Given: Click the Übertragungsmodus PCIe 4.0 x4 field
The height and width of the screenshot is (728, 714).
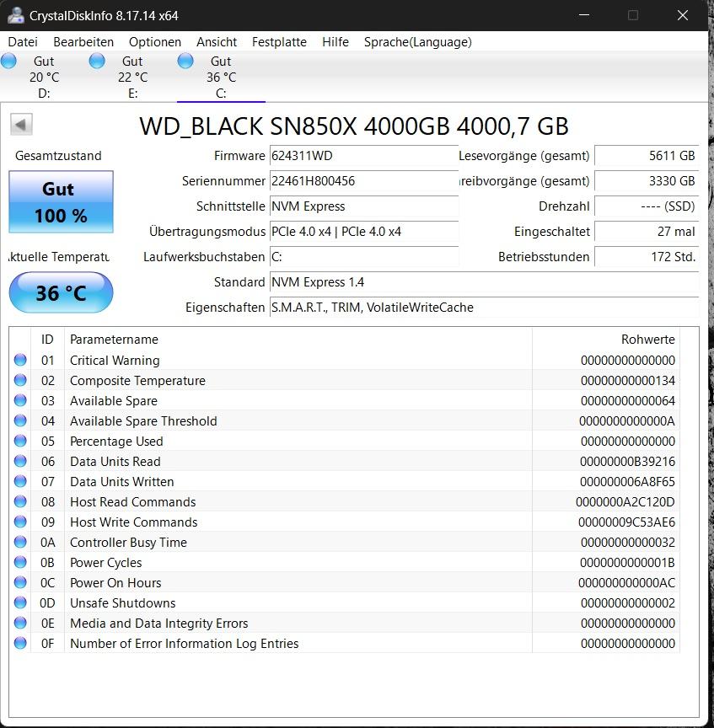Looking at the screenshot, I should [363, 231].
